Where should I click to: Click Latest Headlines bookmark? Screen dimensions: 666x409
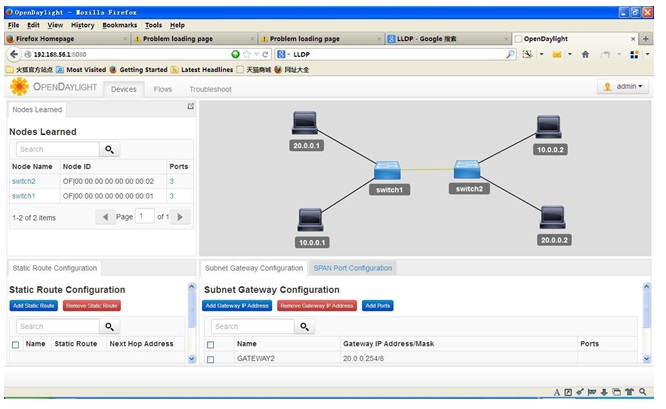202,70
